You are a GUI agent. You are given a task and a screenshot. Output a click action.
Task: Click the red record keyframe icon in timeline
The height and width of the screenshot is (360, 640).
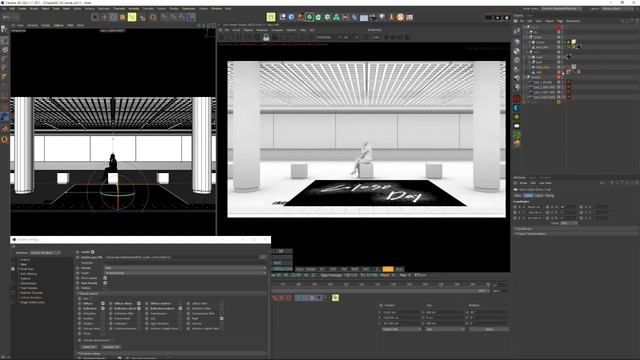275,298
